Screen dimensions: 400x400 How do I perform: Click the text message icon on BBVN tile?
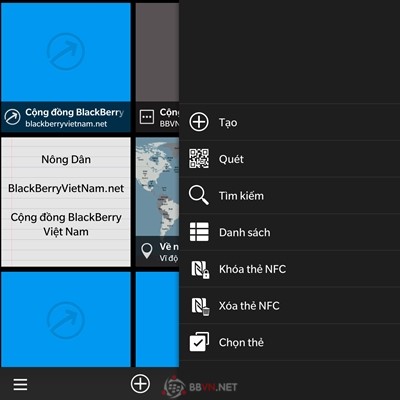[147, 117]
